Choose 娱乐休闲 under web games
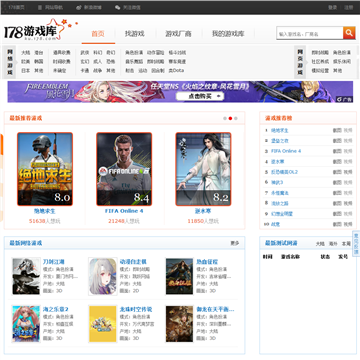 pyautogui.click(x=342, y=62)
